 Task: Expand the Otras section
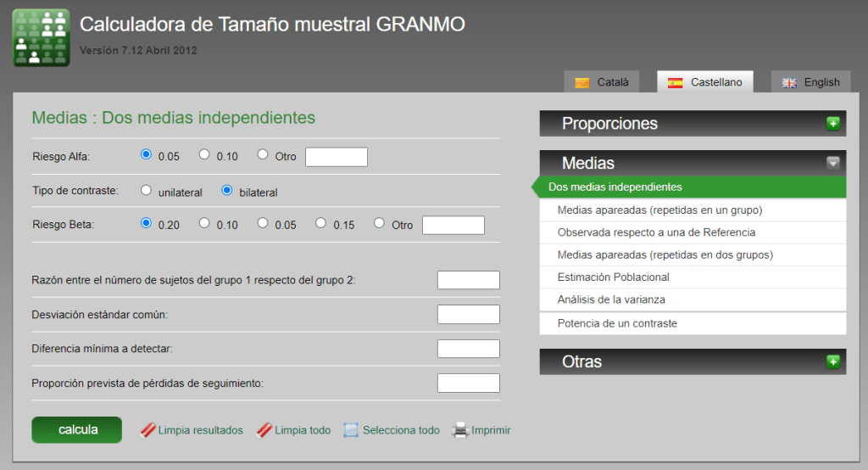[x=832, y=362]
